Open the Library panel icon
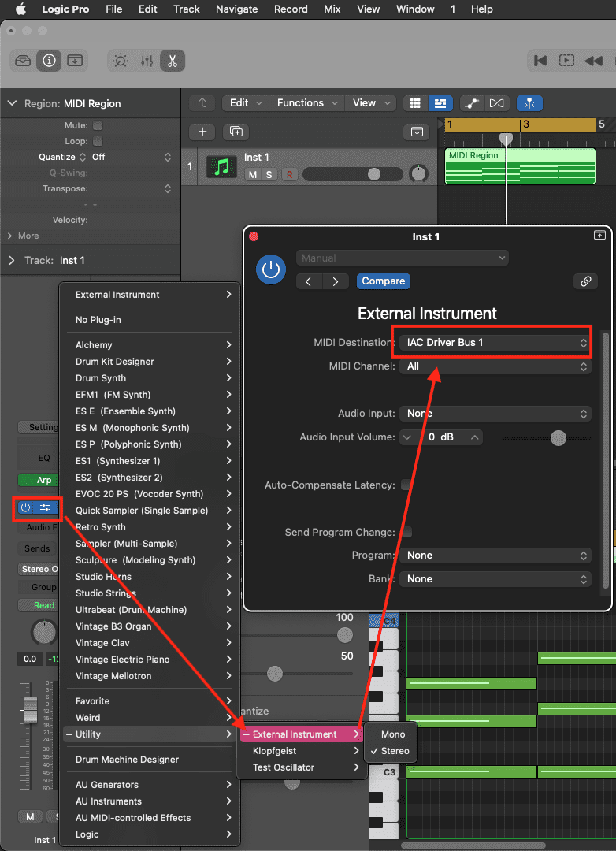 point(23,61)
